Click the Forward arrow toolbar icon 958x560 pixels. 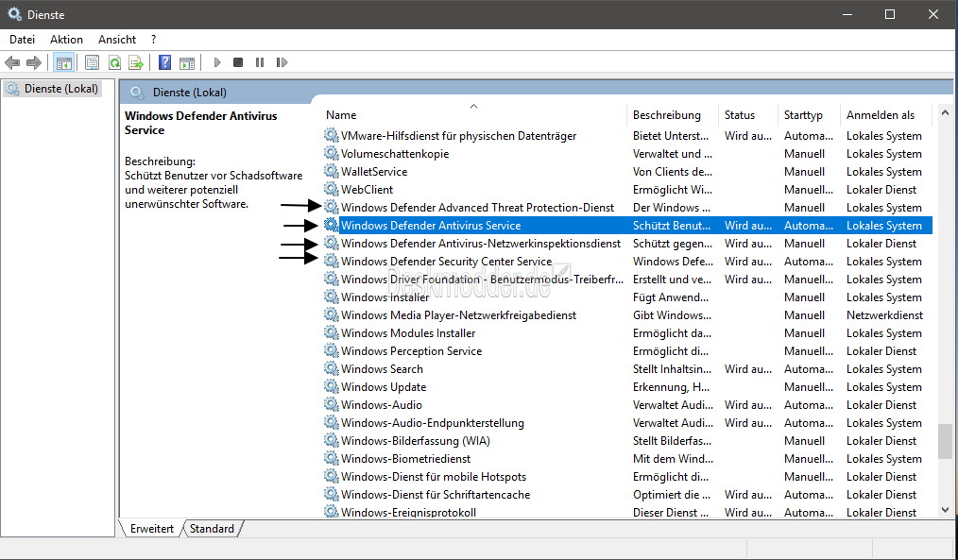34,62
